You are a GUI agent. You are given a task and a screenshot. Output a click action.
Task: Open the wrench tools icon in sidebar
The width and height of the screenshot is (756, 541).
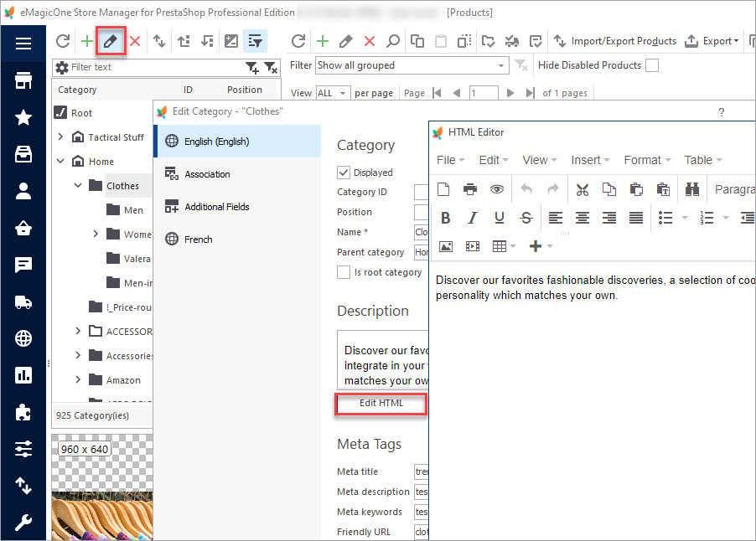[x=23, y=522]
